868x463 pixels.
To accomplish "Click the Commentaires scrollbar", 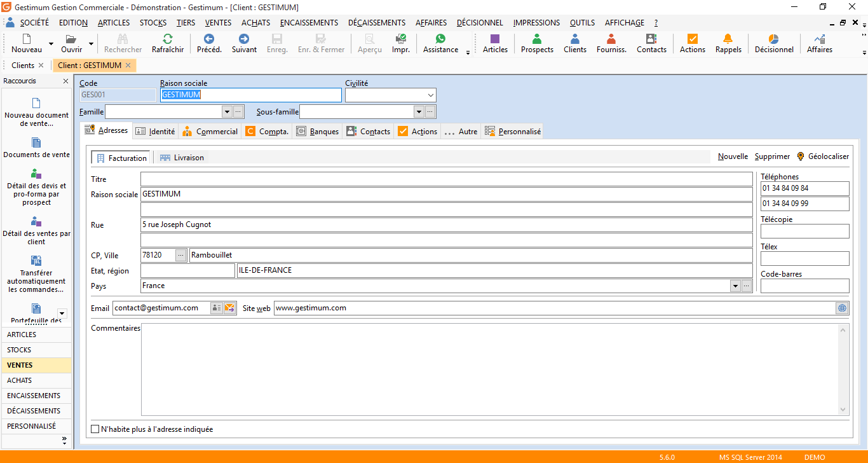I will click(x=844, y=370).
